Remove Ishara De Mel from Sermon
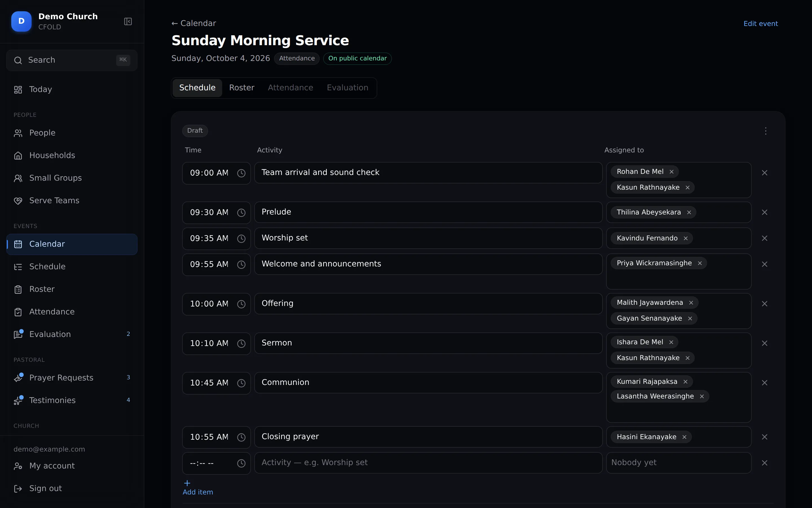The height and width of the screenshot is (508, 812). pyautogui.click(x=671, y=342)
